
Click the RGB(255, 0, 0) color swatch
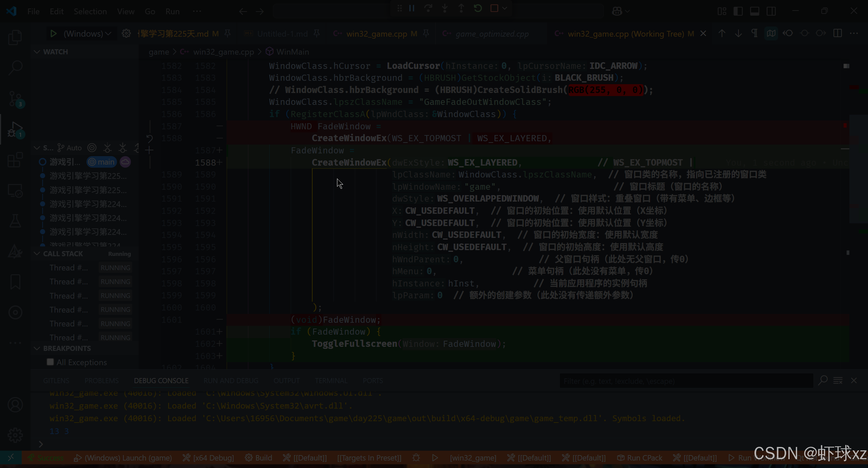(x=605, y=90)
